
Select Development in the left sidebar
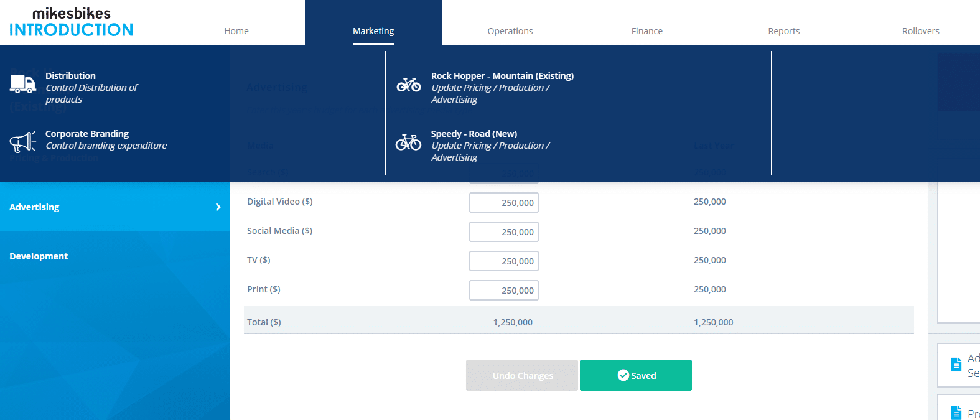coord(39,256)
